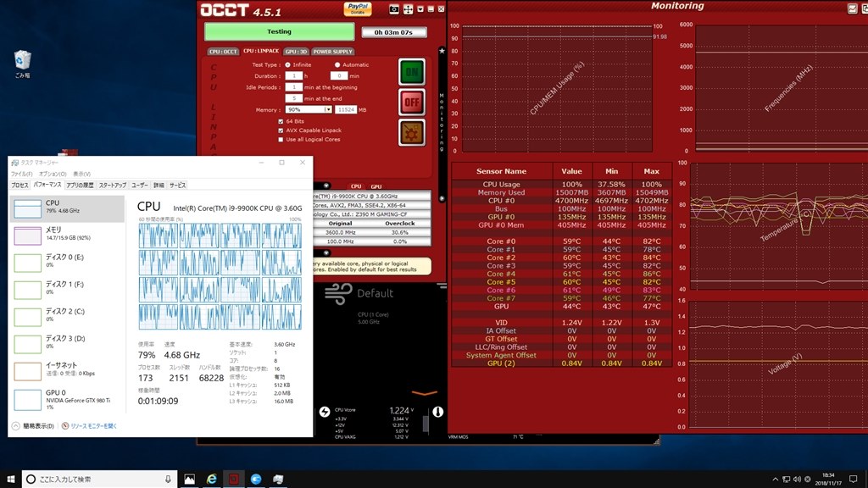
Task: Click the taskbar search box
Action: [x=100, y=480]
